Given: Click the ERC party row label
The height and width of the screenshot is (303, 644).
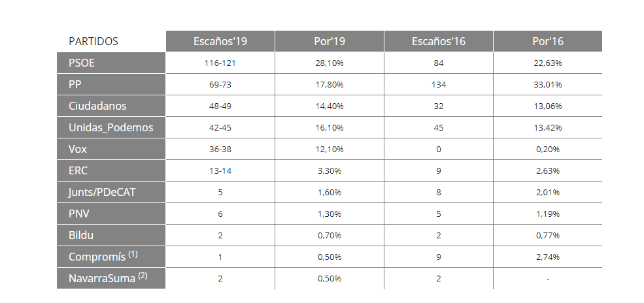Looking at the screenshot, I should coord(78,170).
